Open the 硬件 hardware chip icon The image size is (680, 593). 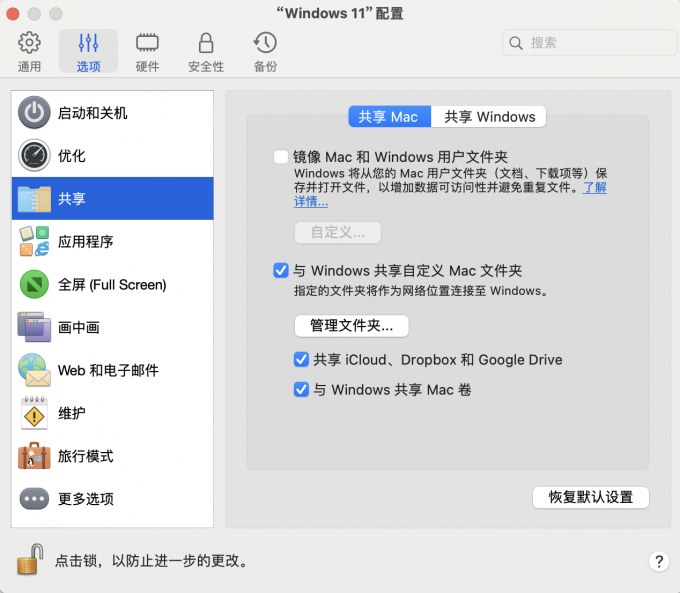pos(147,43)
